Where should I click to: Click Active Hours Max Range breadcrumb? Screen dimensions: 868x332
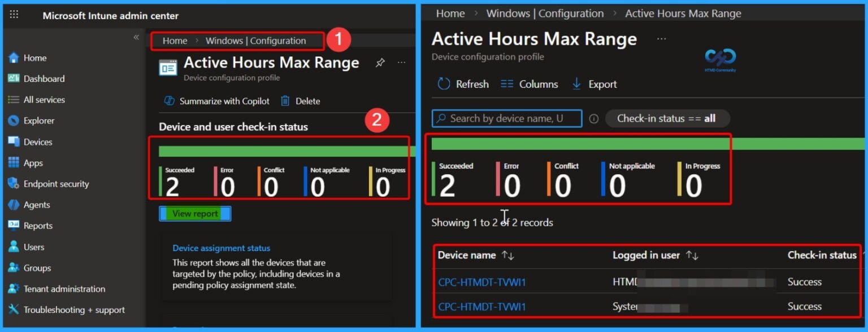683,13
